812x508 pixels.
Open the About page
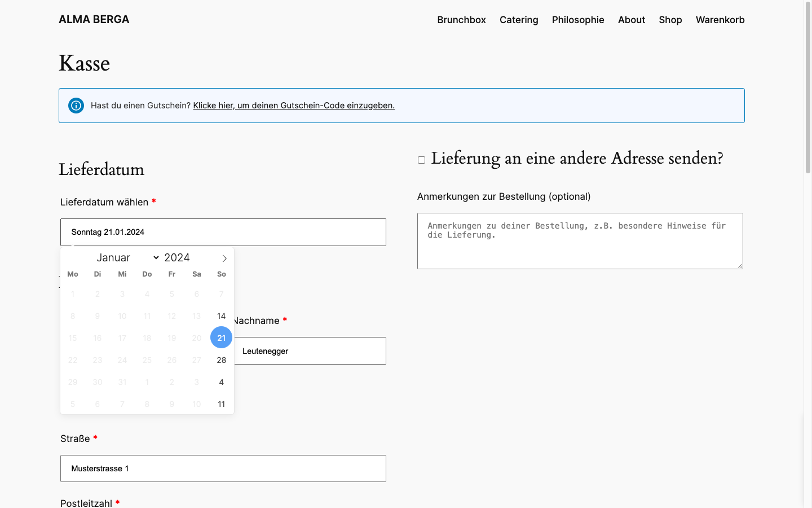click(632, 20)
